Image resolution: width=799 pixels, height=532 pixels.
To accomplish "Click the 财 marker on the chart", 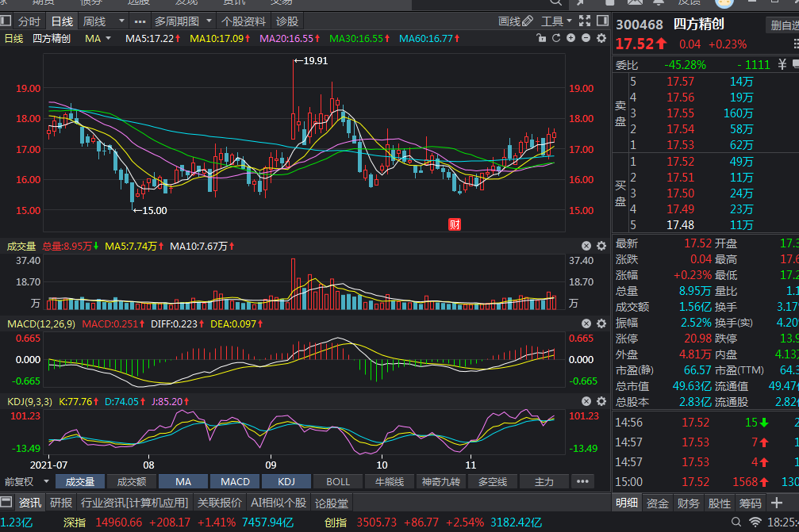I will [455, 224].
